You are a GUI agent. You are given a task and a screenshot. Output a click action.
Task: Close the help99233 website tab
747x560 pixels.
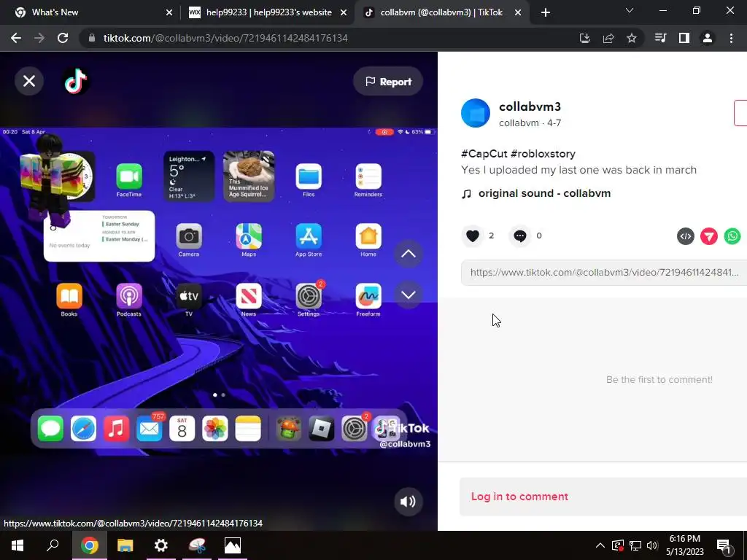pyautogui.click(x=344, y=13)
